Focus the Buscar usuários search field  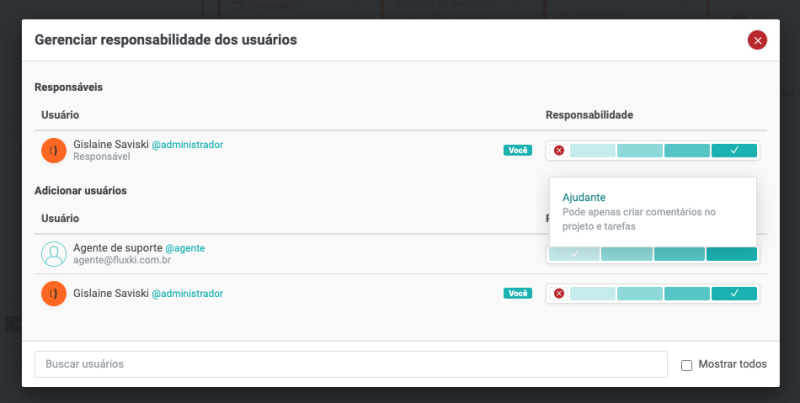tap(350, 364)
